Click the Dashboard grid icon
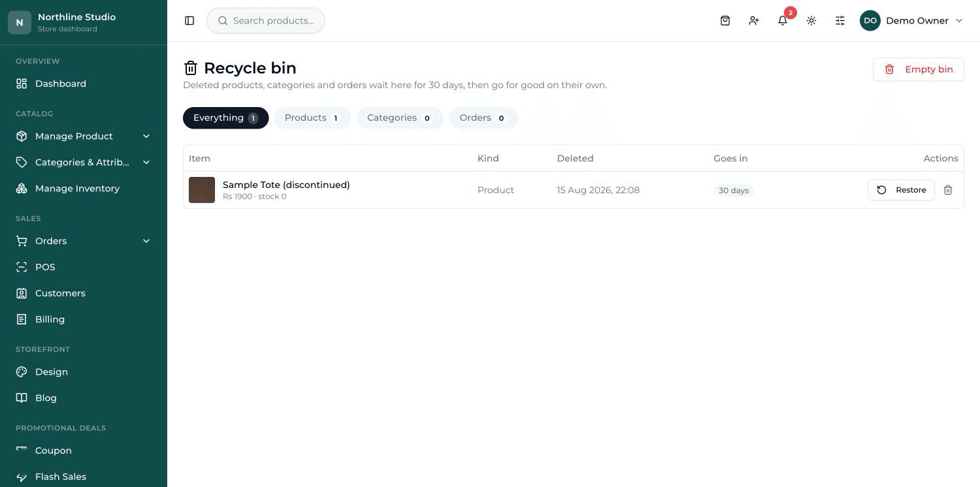This screenshot has width=980, height=487. 22,84
